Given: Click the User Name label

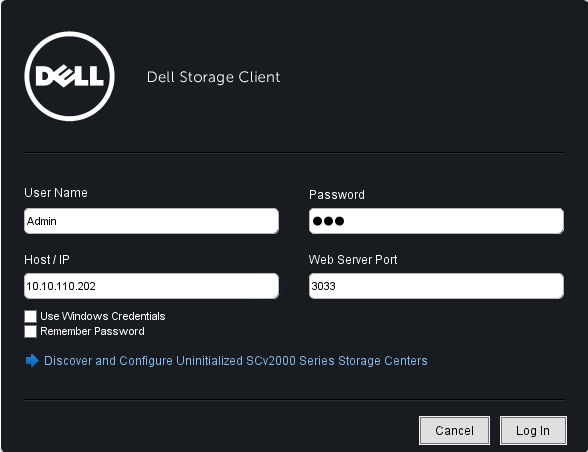Looking at the screenshot, I should click(56, 192).
